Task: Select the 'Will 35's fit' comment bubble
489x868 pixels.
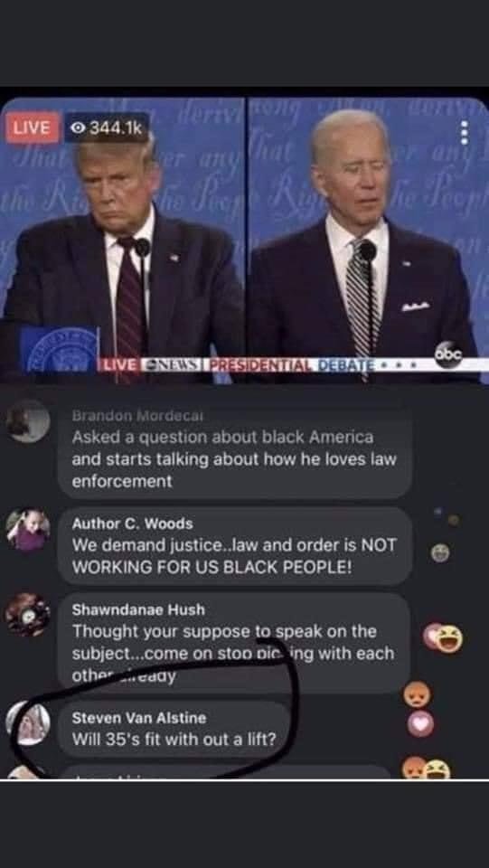Action: click(x=174, y=730)
